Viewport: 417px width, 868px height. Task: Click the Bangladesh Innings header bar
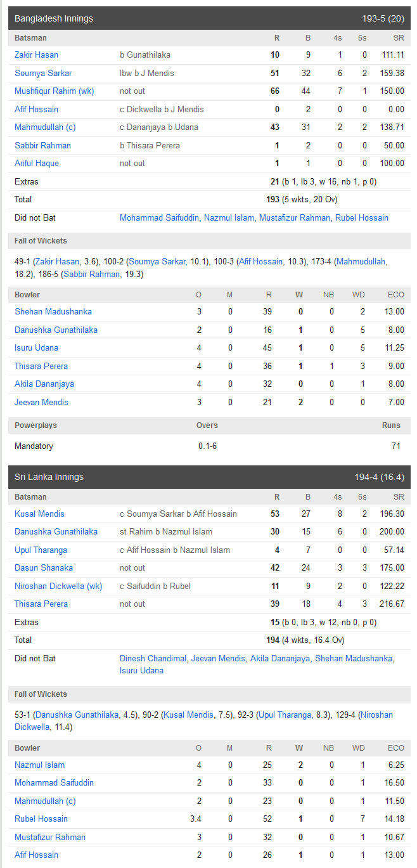pos(209,18)
